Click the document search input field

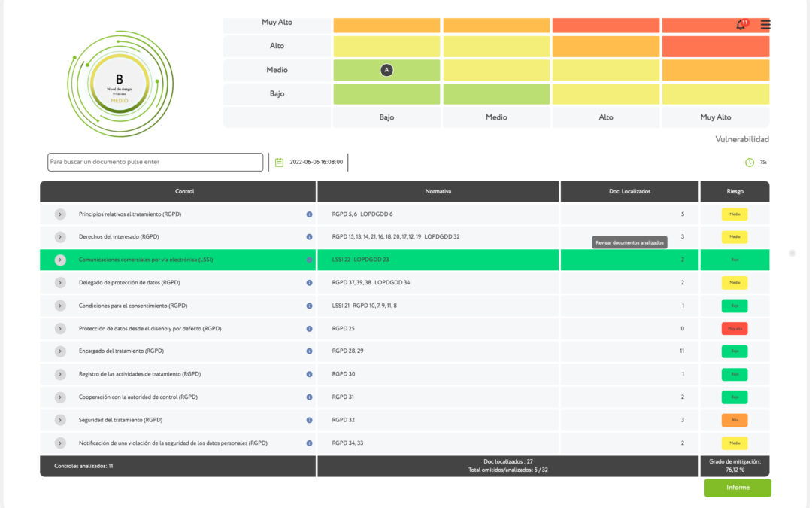156,162
